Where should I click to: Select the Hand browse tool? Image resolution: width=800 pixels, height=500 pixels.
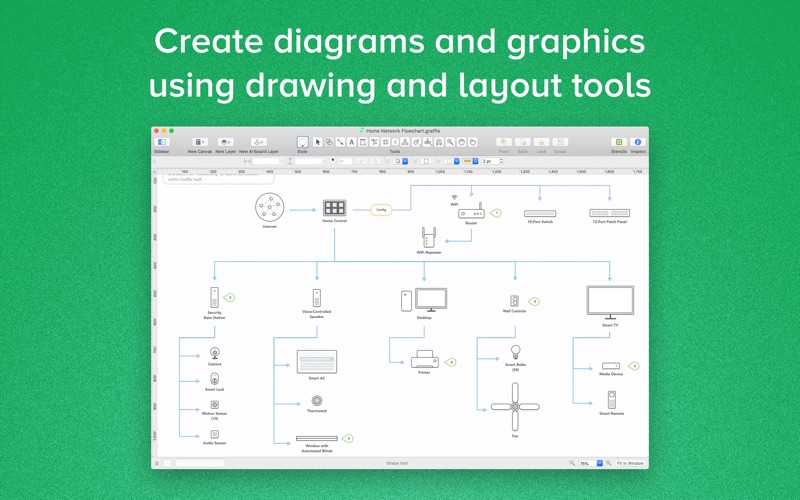pyautogui.click(x=472, y=143)
